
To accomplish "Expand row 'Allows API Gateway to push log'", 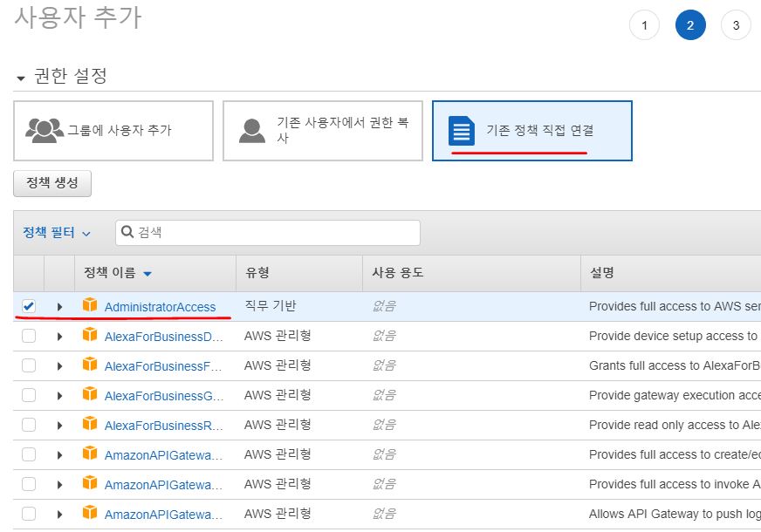I will click(59, 514).
